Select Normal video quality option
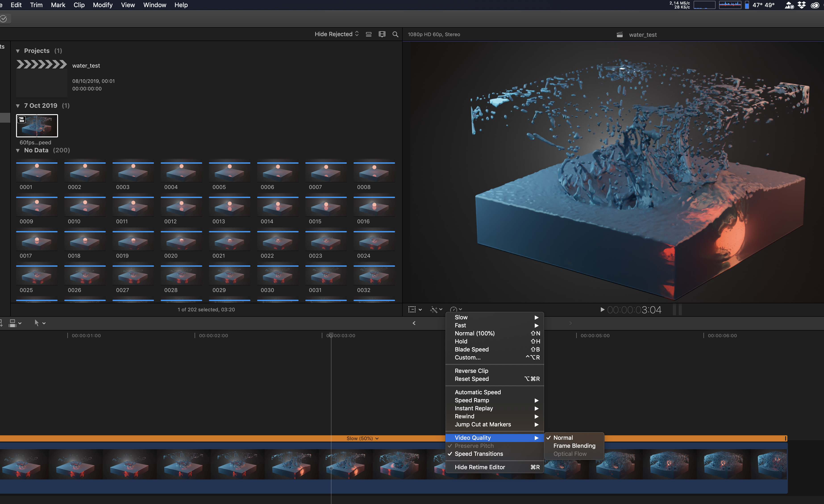824x504 pixels. coord(574,438)
